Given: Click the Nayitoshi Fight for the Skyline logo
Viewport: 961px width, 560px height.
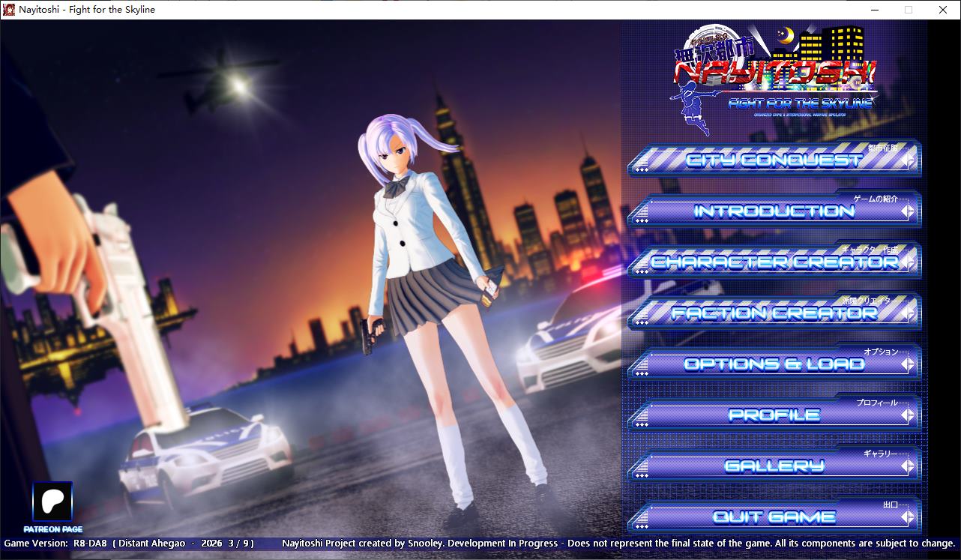Looking at the screenshot, I should tap(772, 75).
